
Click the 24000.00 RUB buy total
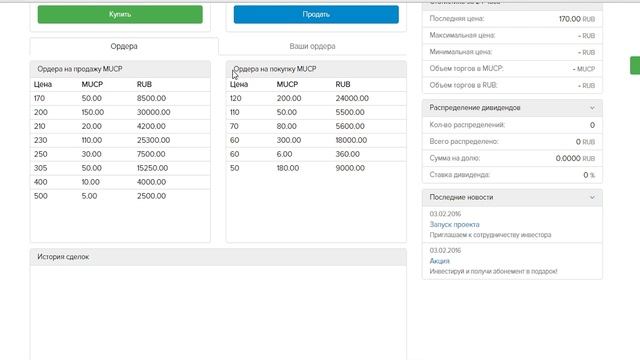[352, 98]
